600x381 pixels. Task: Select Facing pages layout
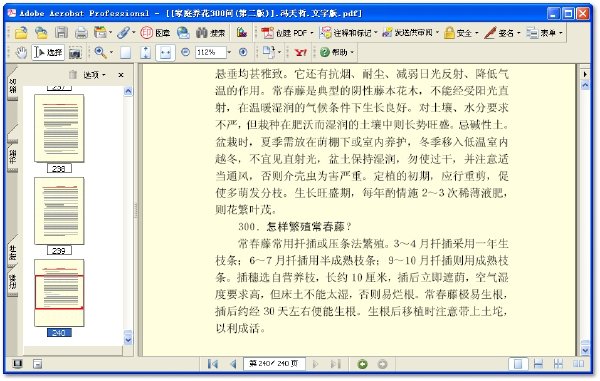[x=578, y=364]
